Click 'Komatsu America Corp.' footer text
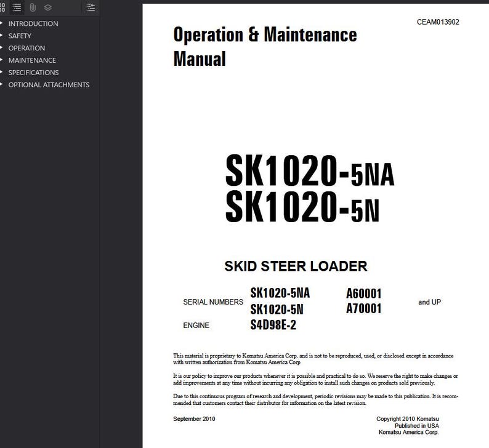The image size is (489, 448). coord(408,432)
